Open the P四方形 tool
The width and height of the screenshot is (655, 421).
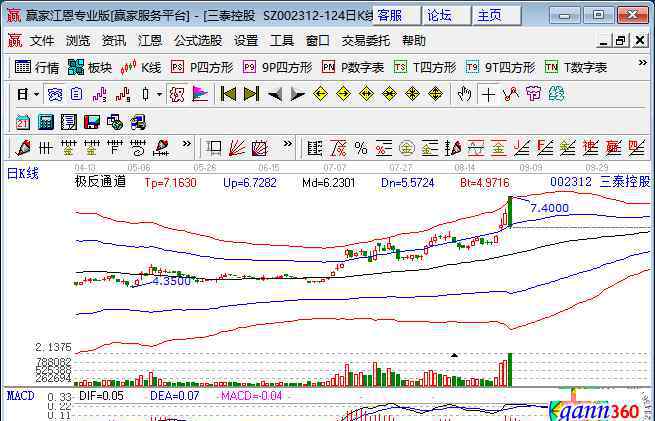coord(202,67)
